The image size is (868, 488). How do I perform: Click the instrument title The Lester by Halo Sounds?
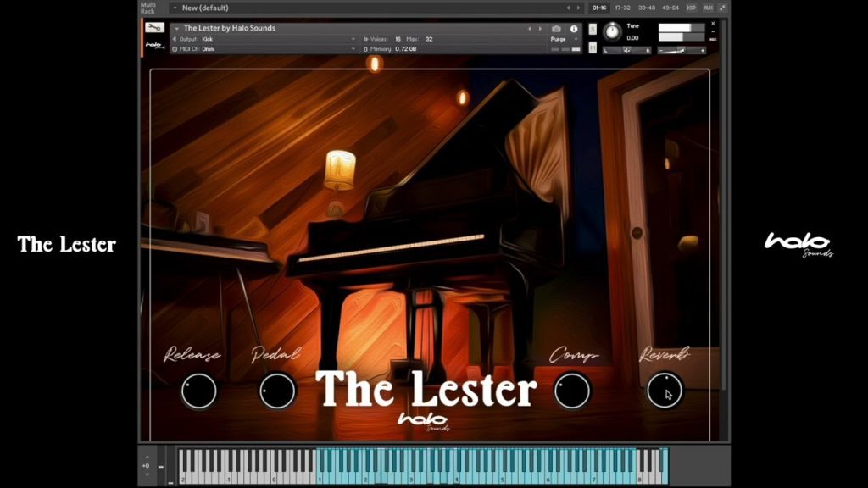(229, 28)
